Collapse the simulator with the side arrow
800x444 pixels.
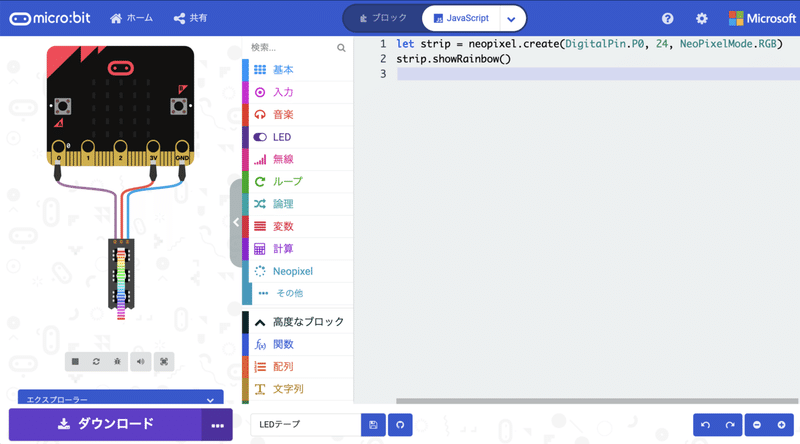236,223
